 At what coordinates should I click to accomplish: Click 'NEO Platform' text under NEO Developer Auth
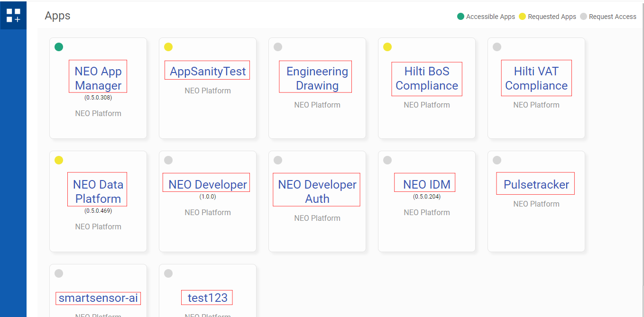pos(317,218)
